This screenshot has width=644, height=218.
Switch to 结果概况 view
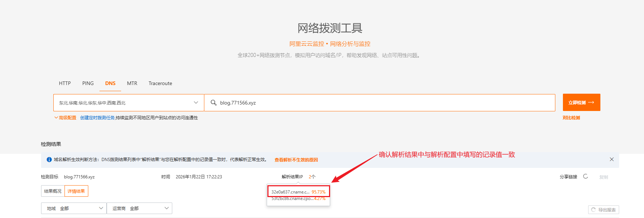click(53, 191)
